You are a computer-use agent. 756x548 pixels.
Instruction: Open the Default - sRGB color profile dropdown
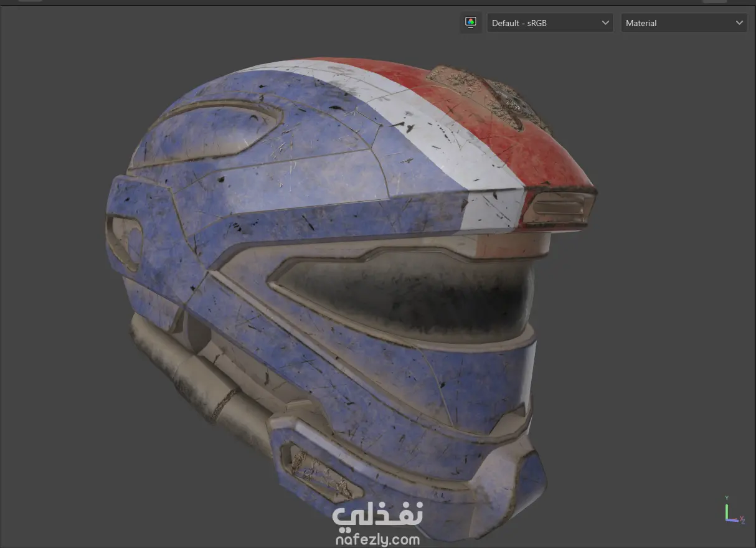[550, 23]
